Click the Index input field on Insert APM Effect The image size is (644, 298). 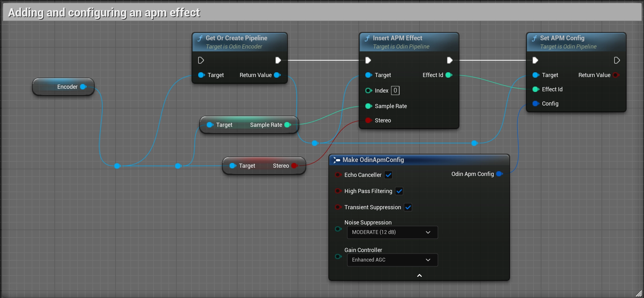click(x=395, y=90)
